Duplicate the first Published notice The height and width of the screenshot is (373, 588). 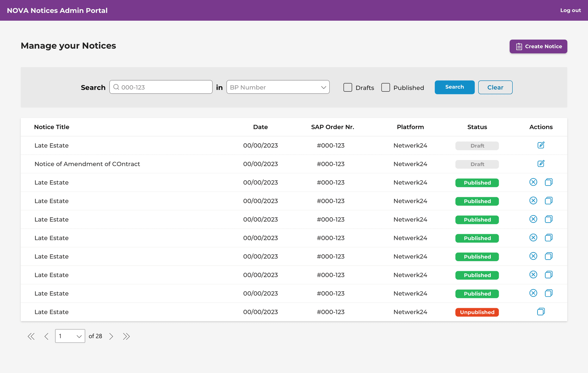coord(548,182)
